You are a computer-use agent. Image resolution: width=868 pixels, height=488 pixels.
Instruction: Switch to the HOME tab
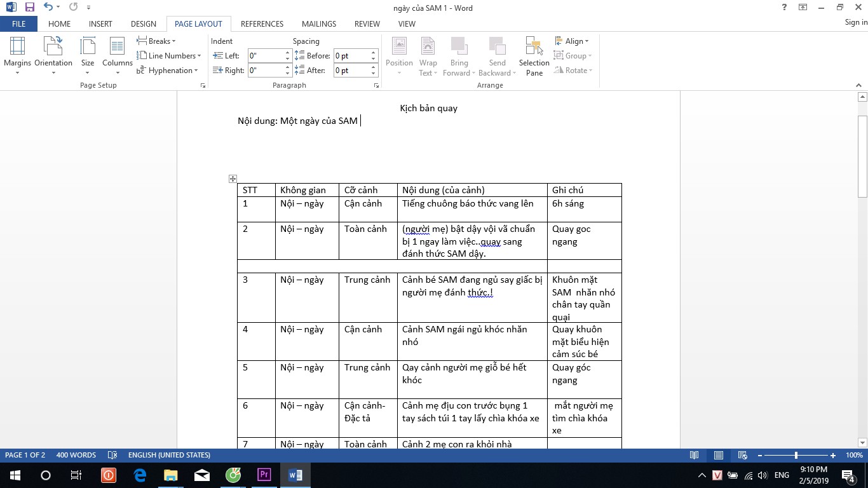[x=60, y=24]
